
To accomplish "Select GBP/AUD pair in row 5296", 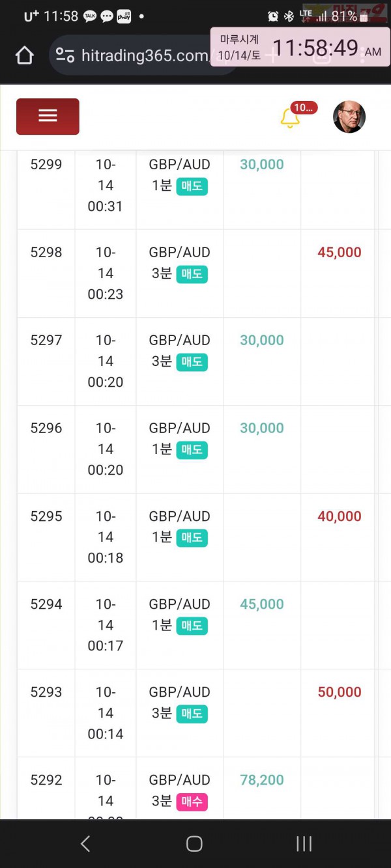I will 179,428.
